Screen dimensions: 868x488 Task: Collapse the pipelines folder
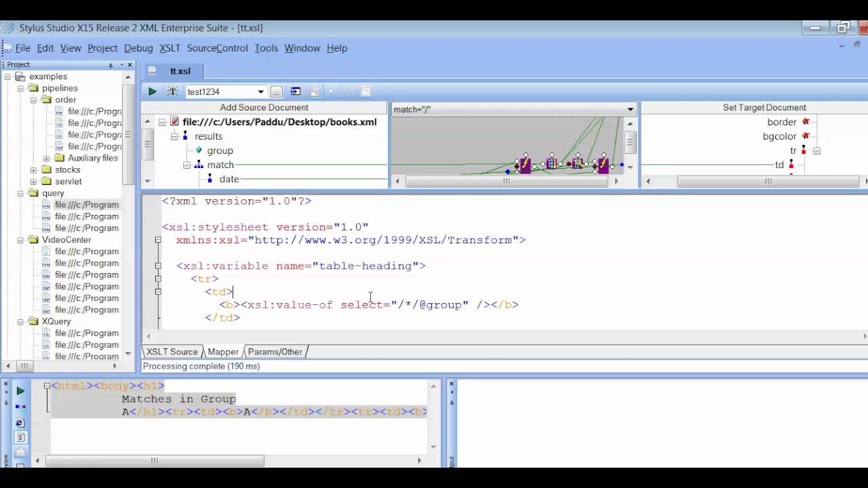(20, 88)
